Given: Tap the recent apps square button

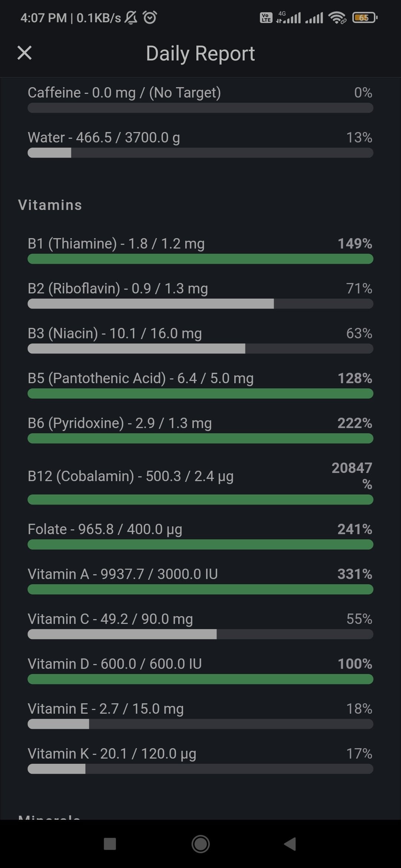Looking at the screenshot, I should [110, 844].
